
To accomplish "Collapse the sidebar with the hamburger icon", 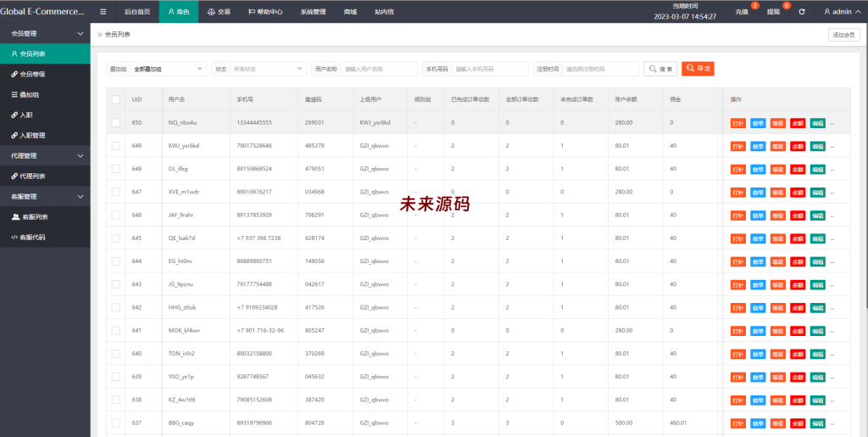I will pyautogui.click(x=103, y=12).
